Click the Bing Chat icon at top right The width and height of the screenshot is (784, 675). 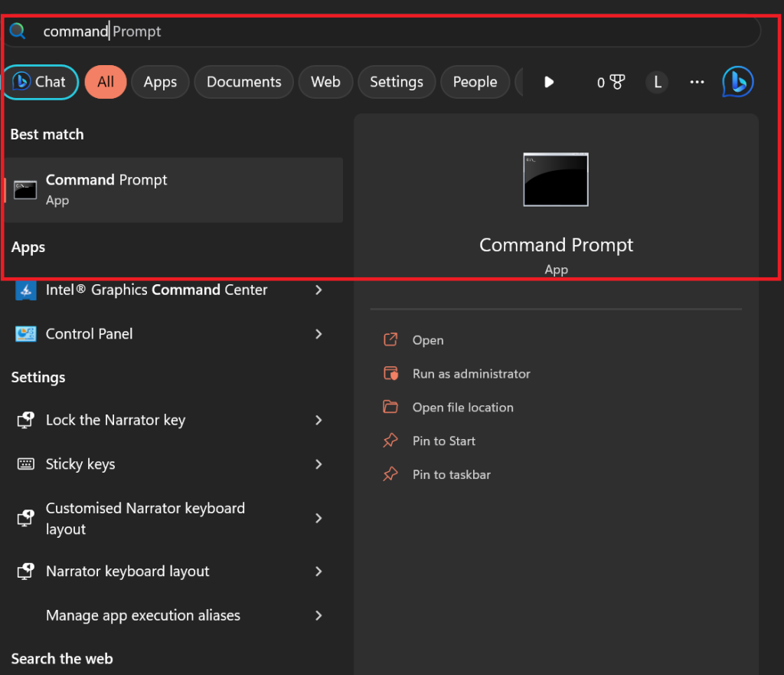(738, 82)
